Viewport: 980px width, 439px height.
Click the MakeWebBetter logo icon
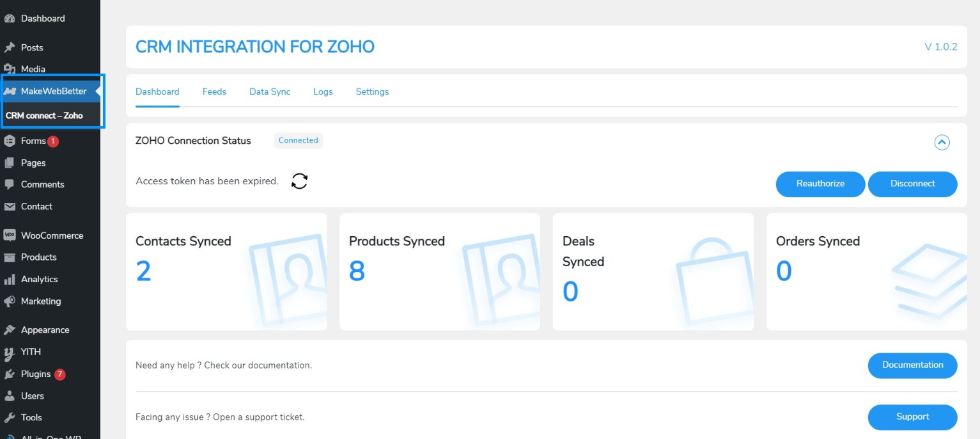point(10,92)
